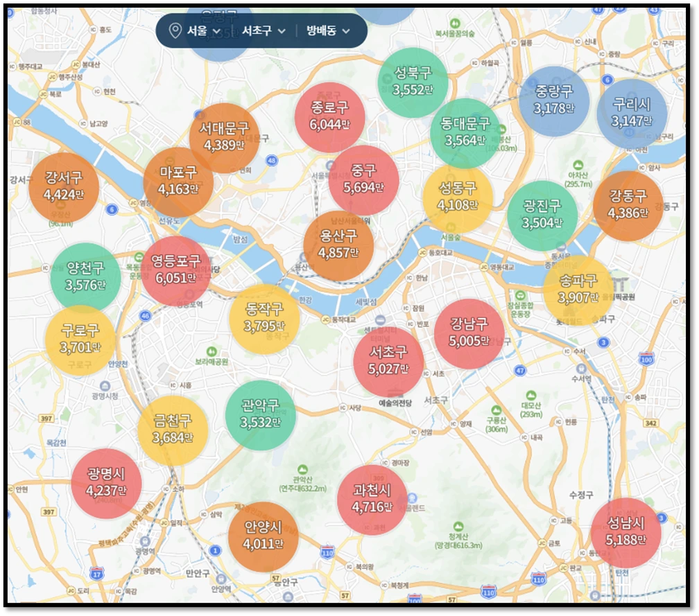The image size is (699, 616).
Task: Click the 수서역 station icon
Action: (581, 369)
